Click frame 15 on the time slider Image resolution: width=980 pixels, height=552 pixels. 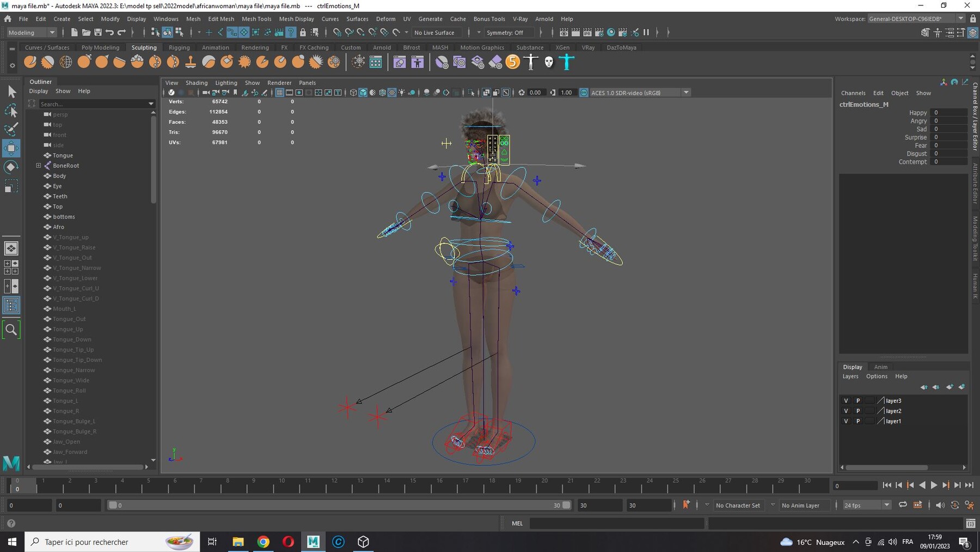click(x=413, y=484)
